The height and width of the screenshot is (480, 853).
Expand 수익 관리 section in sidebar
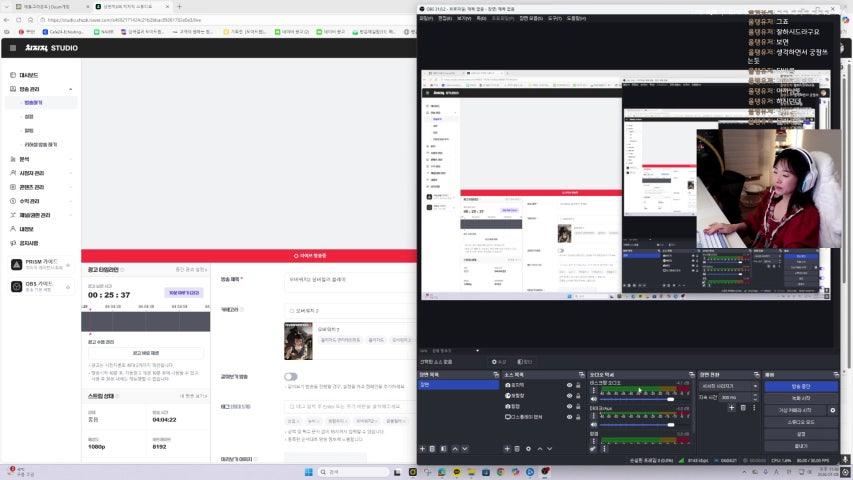point(71,201)
